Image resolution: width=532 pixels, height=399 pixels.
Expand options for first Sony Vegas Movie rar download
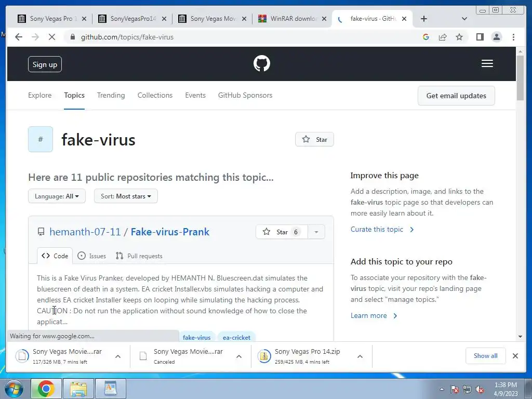tap(118, 356)
